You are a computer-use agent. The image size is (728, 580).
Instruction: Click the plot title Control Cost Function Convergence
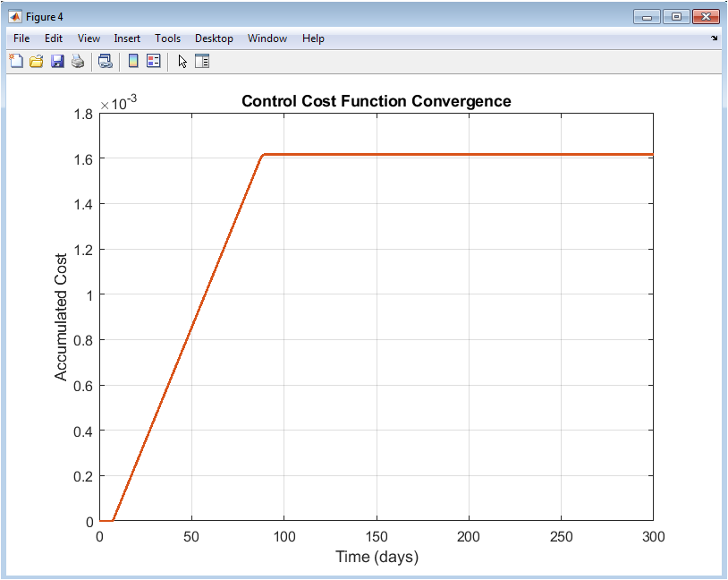(376, 101)
